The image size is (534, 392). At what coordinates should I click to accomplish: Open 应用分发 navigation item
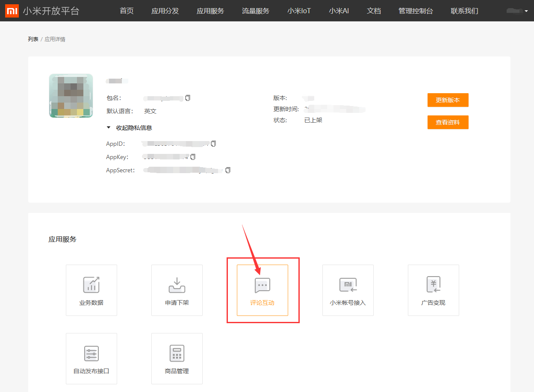[x=165, y=11]
